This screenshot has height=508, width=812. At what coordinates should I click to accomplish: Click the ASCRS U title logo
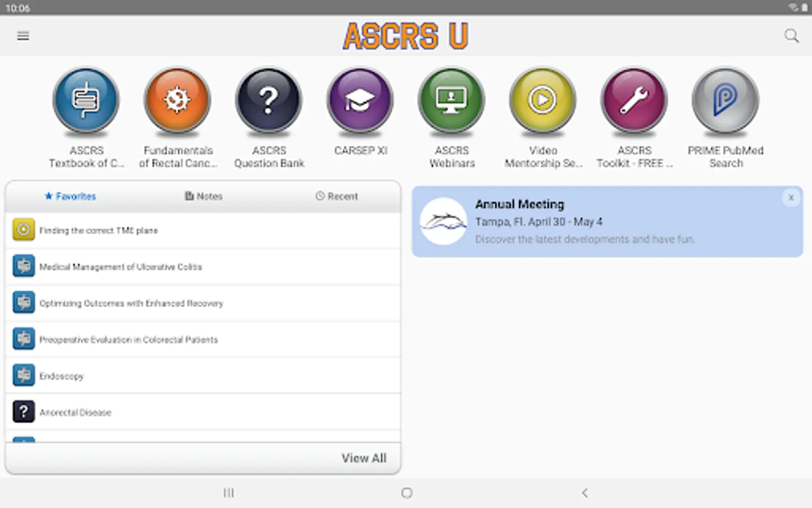405,36
